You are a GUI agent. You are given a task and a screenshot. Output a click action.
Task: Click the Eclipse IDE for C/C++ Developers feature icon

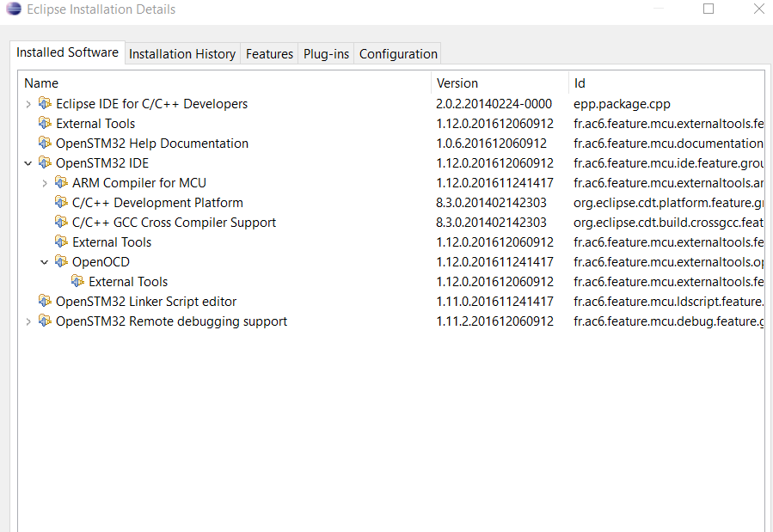(x=45, y=104)
